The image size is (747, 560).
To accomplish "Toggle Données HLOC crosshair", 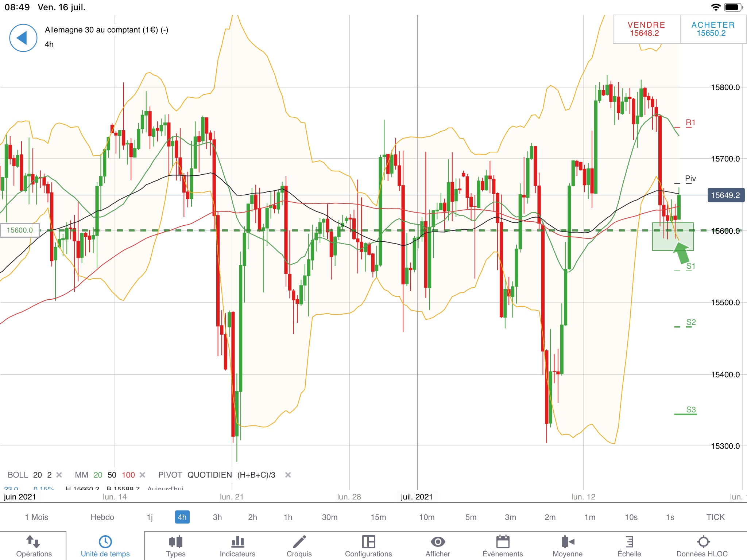I will click(x=703, y=542).
